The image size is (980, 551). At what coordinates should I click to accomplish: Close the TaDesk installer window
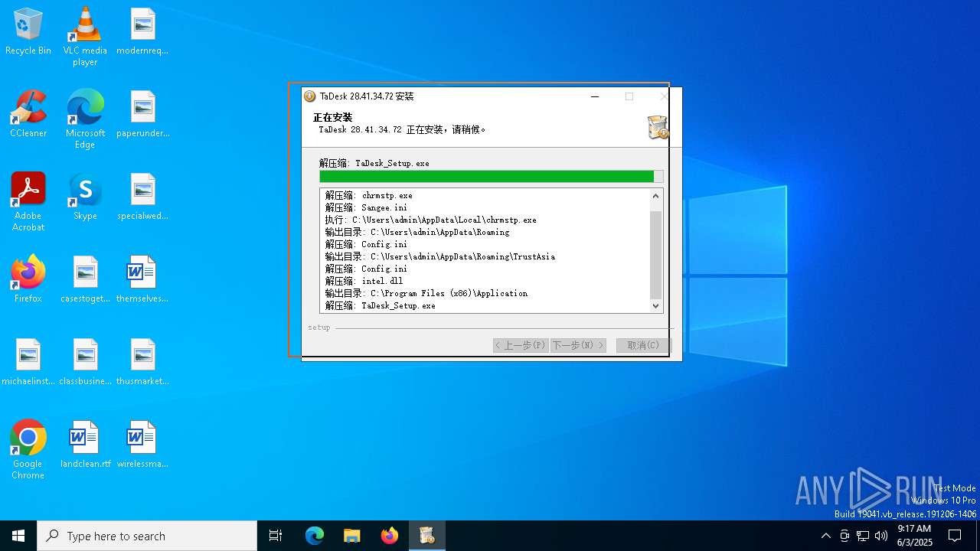pyautogui.click(x=664, y=96)
